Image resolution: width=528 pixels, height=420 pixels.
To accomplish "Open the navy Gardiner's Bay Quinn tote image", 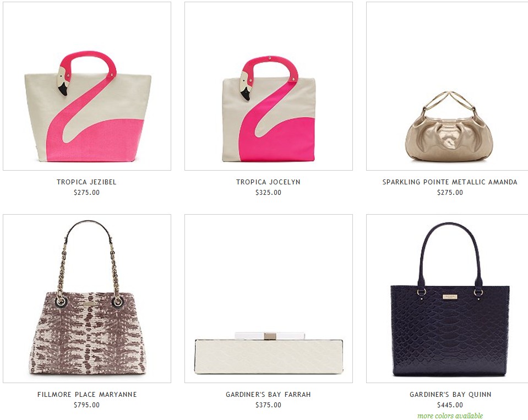I will [447, 298].
